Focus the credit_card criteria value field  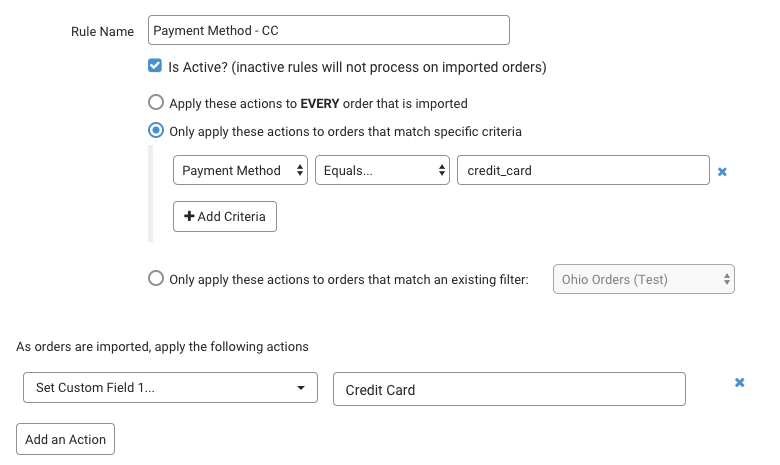pyautogui.click(x=582, y=171)
